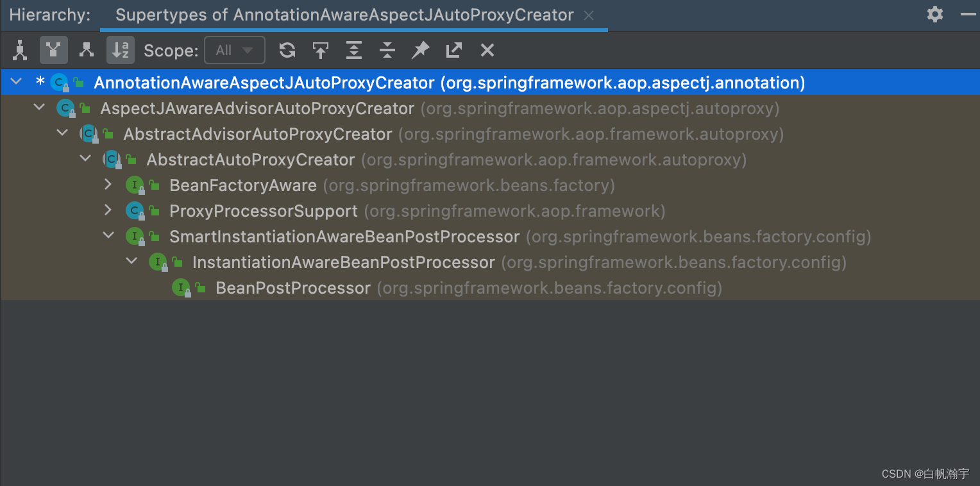Close hierarchy via toolbar X icon

point(487,51)
